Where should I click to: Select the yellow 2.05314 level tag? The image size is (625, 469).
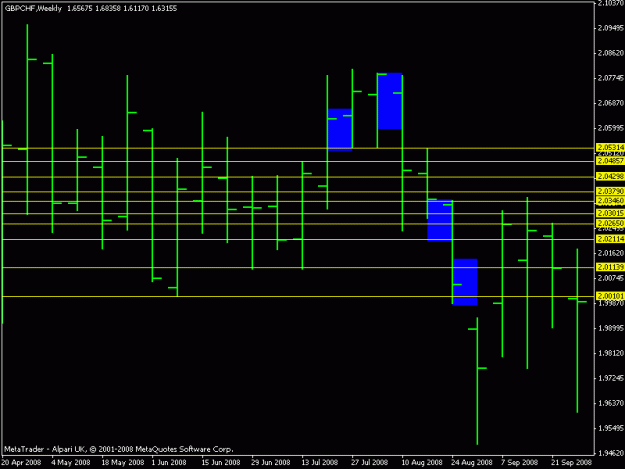coord(610,148)
